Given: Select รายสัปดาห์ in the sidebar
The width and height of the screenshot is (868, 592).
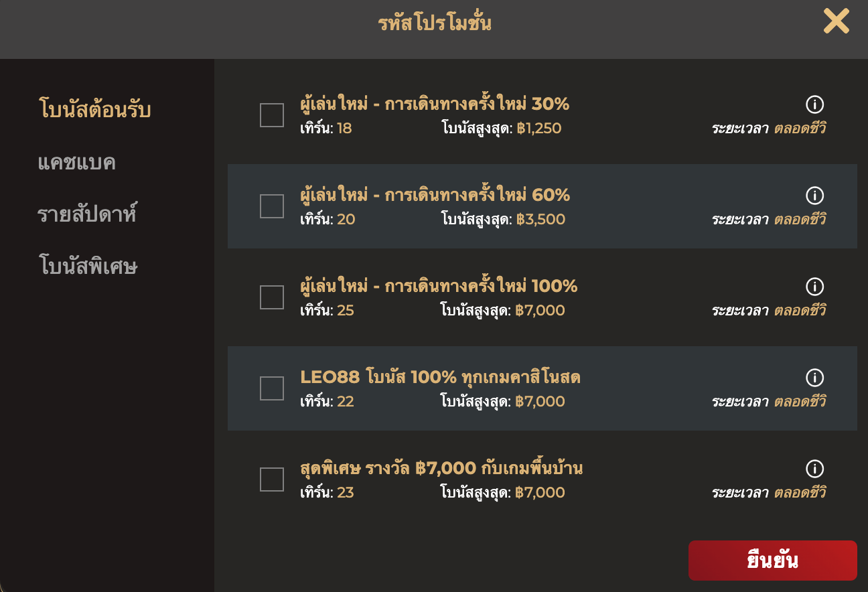Looking at the screenshot, I should click(x=87, y=215).
